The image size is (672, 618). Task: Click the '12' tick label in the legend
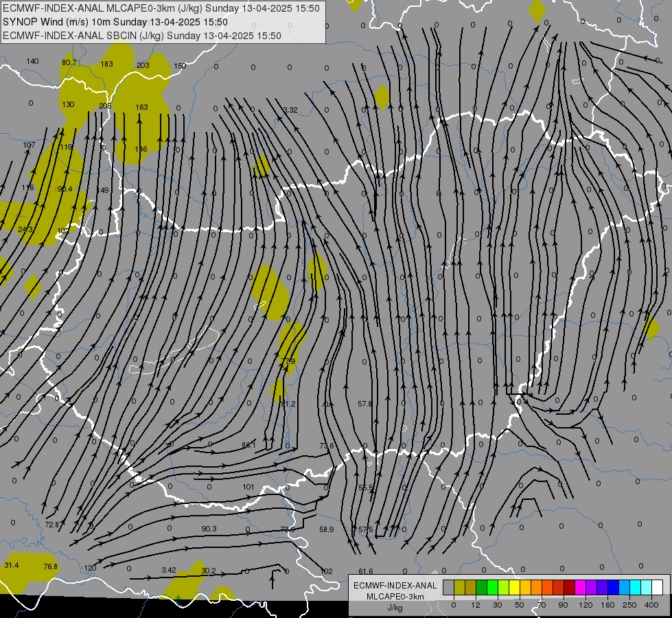point(476,605)
